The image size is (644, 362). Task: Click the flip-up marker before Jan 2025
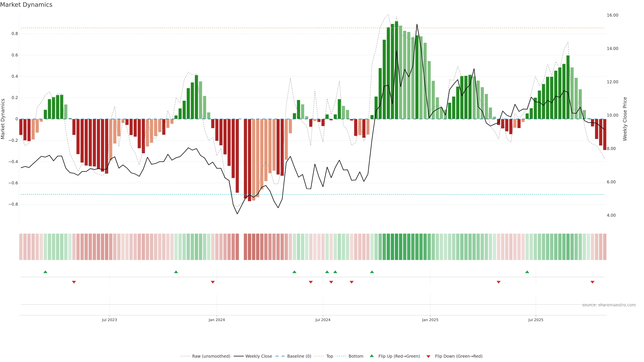coord(372,272)
